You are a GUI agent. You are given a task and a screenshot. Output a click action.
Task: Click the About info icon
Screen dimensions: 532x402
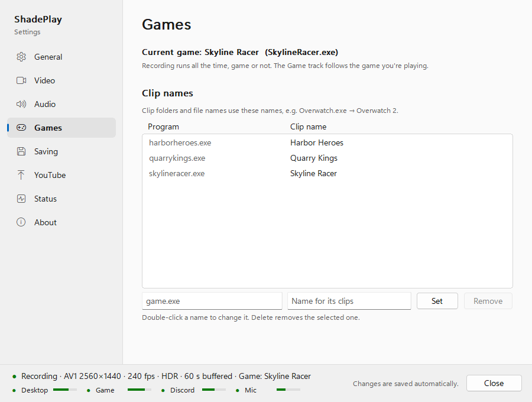[x=21, y=222]
